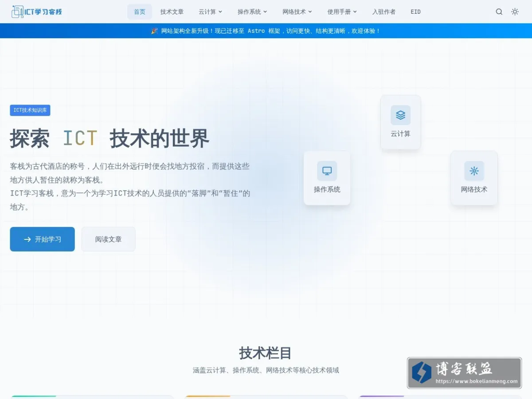Screen dimensions: 532x399
Task: Open the EID nav item
Action: (x=415, y=12)
